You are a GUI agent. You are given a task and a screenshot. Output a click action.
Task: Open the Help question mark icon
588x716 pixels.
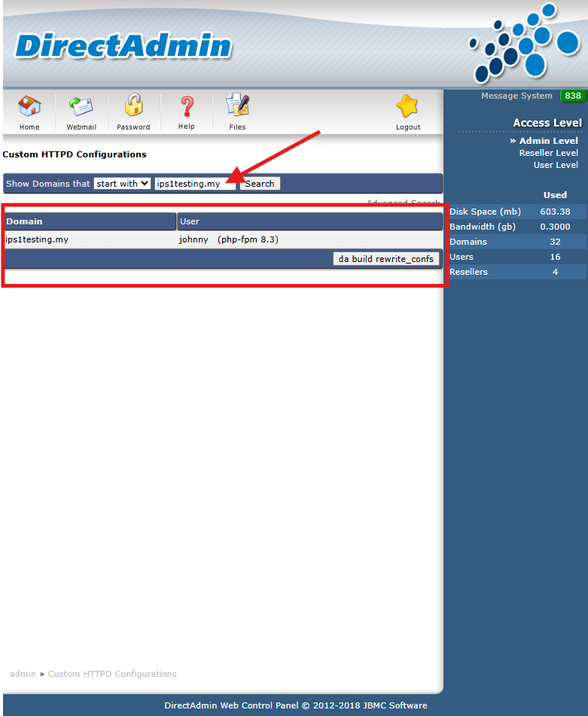[x=187, y=106]
